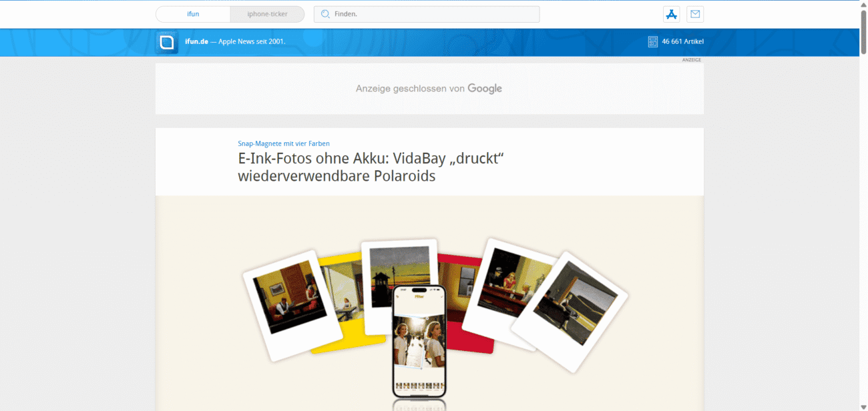Focus the Finden search field
The height and width of the screenshot is (411, 868).
pyautogui.click(x=427, y=14)
